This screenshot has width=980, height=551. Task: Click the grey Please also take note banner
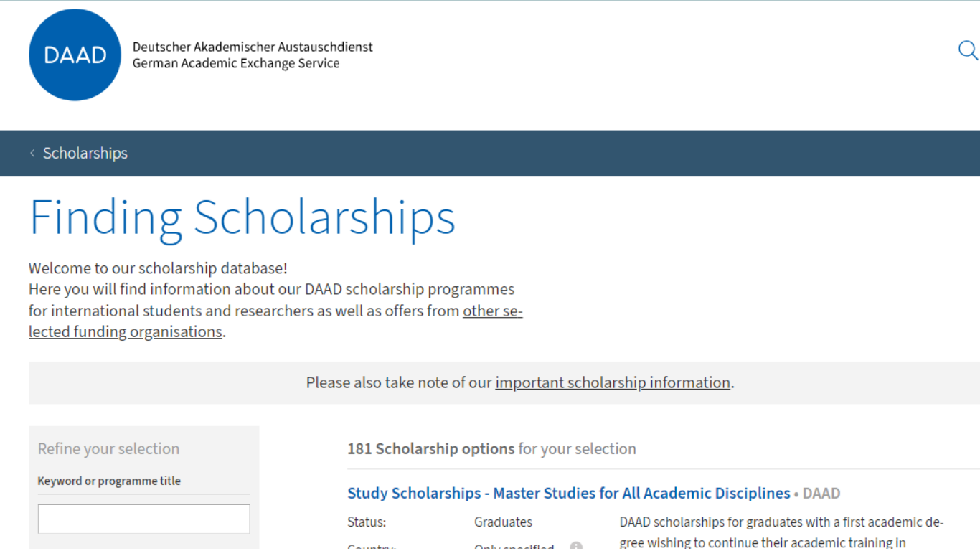click(504, 383)
